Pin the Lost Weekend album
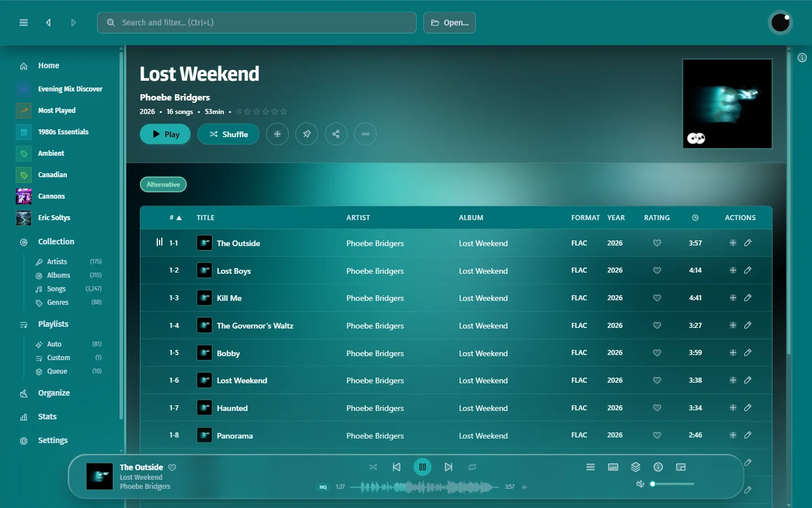The height and width of the screenshot is (508, 812). [x=307, y=134]
